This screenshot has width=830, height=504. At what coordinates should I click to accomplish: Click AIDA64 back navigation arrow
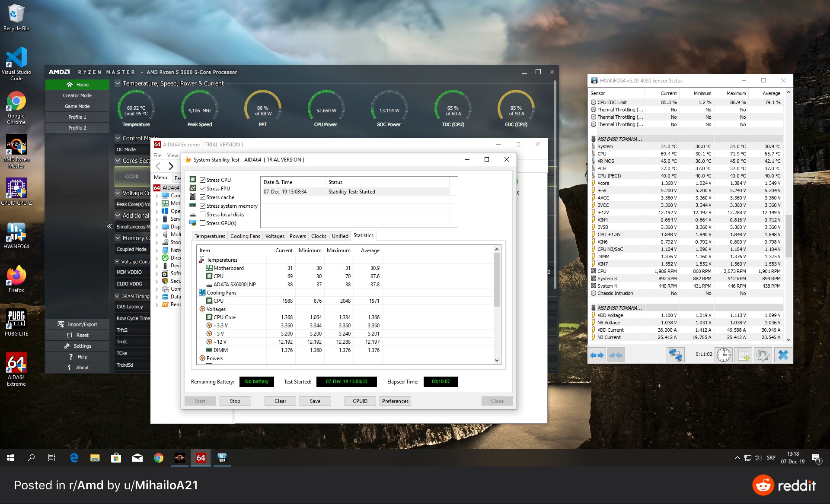click(158, 166)
